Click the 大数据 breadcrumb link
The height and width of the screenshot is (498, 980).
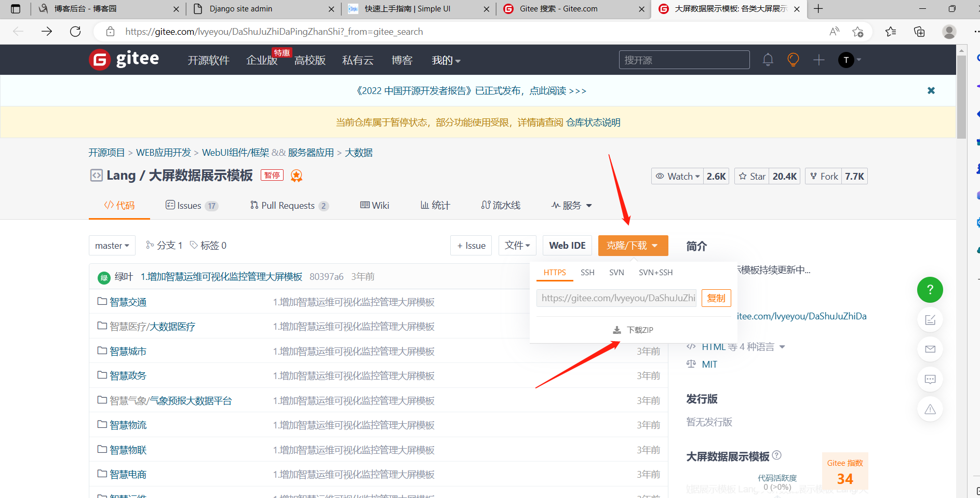tap(359, 153)
